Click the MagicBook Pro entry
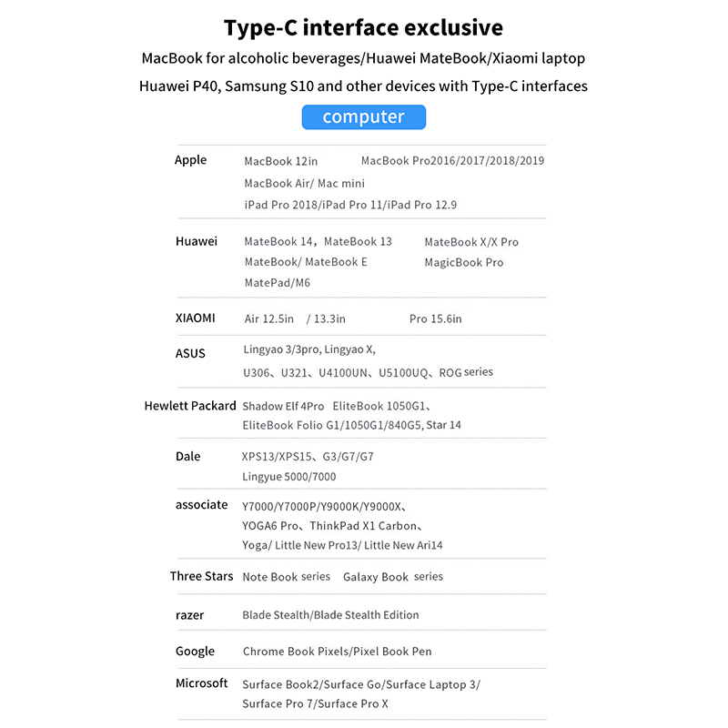 463,262
